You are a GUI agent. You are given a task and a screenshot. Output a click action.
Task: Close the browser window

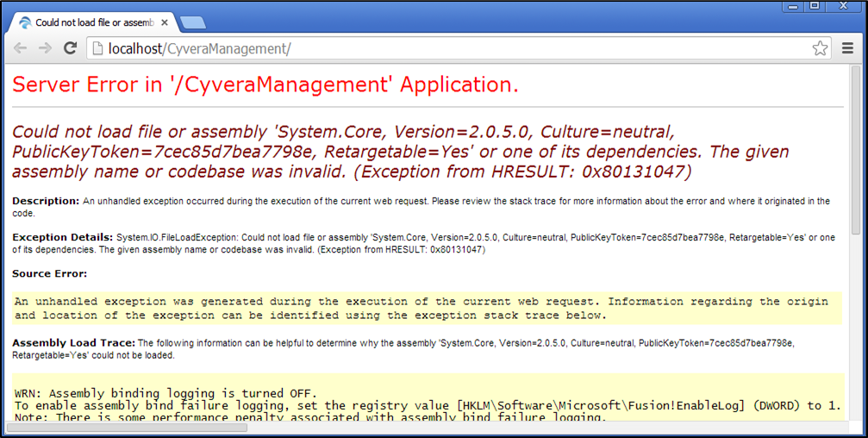pyautogui.click(x=844, y=5)
